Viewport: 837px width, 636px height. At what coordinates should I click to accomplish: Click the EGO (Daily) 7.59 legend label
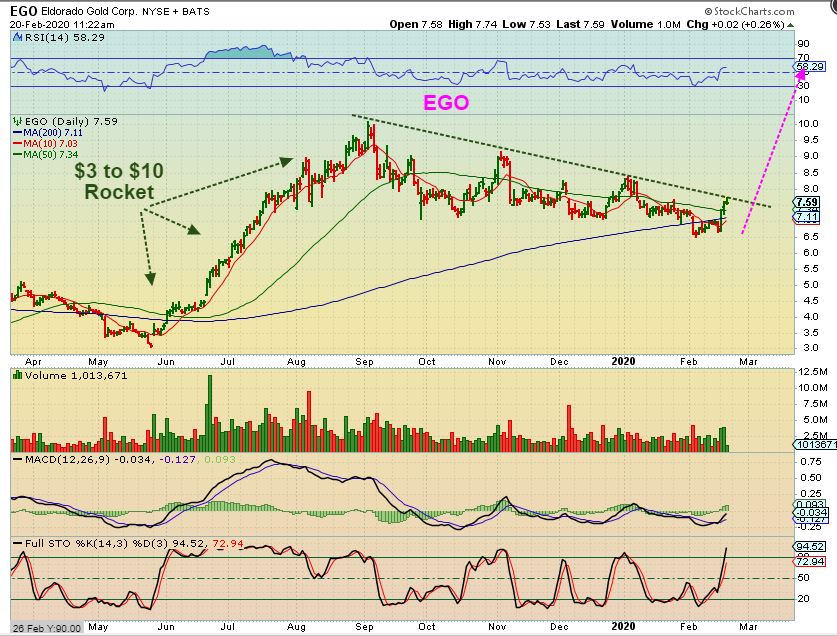click(x=72, y=121)
